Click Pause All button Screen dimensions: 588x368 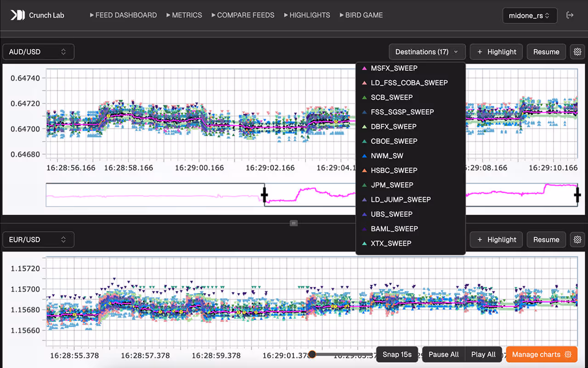click(444, 355)
